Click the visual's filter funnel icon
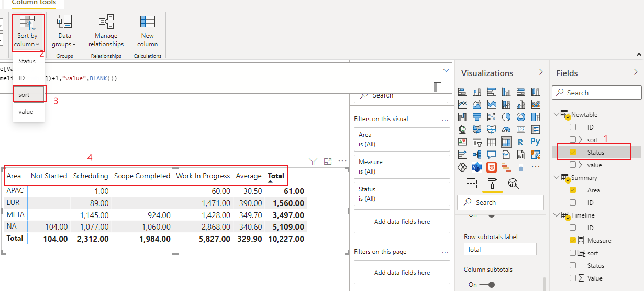This screenshot has width=644, height=291. tap(313, 161)
